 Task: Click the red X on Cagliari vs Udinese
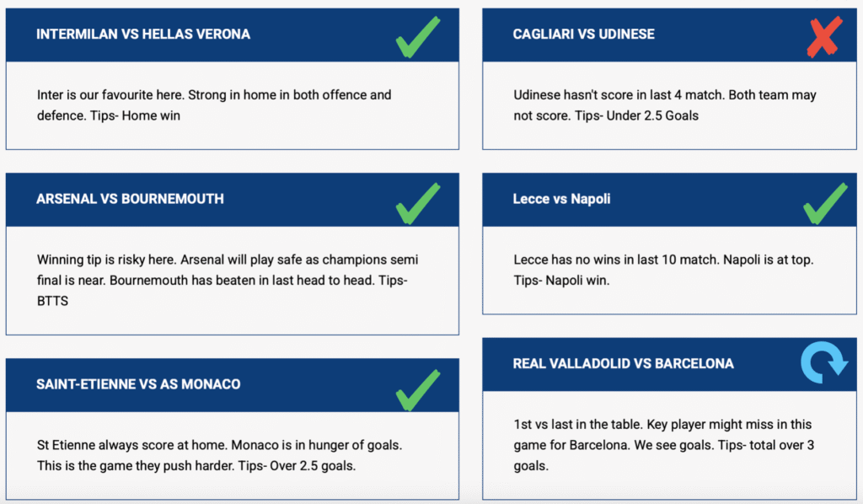tap(824, 37)
